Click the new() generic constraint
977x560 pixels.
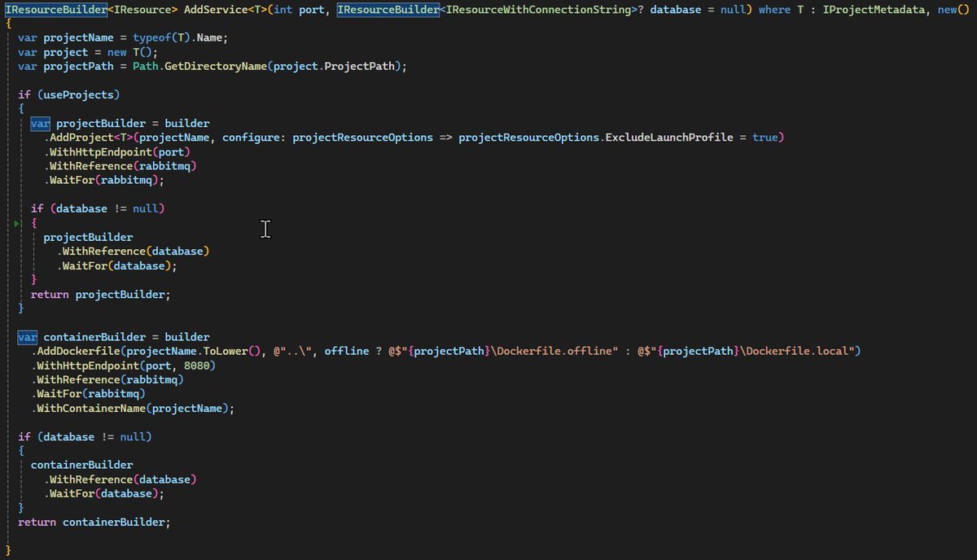click(953, 10)
